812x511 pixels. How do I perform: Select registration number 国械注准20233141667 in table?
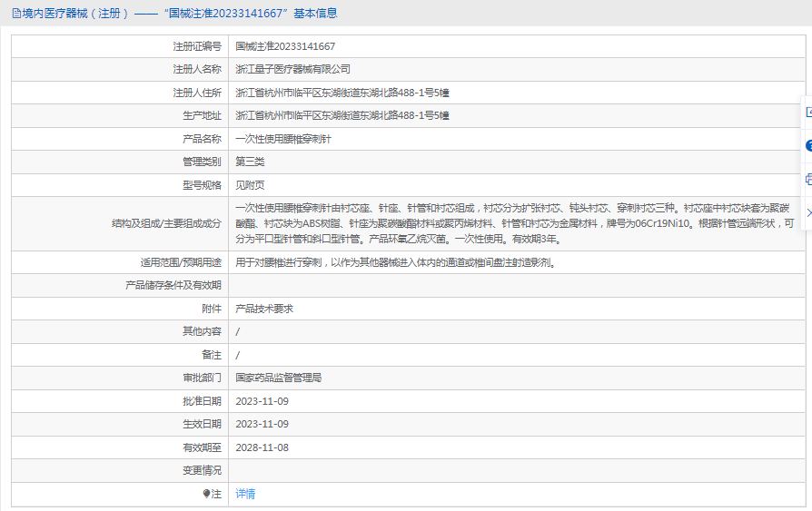point(285,46)
